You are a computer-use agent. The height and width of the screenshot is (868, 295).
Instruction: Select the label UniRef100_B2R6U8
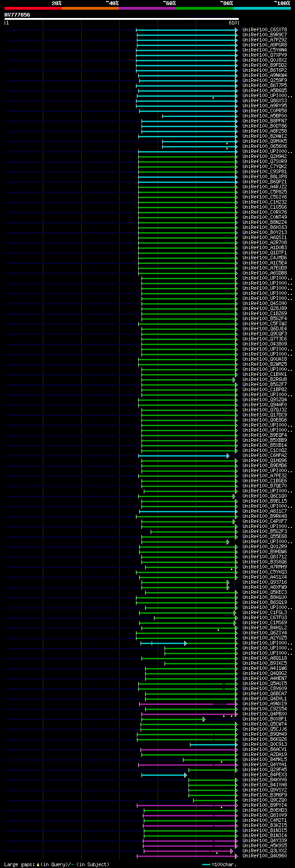[x=265, y=379]
